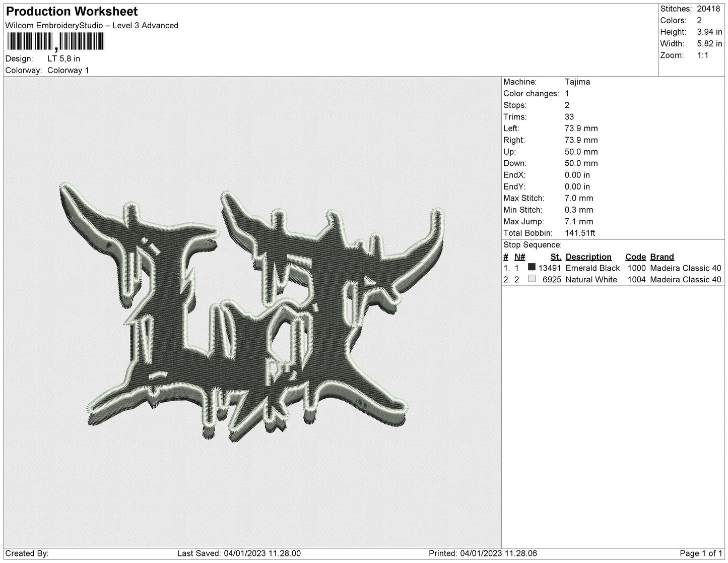Viewport: 728px width, 563px height.
Task: Click the Natural White color swatch
Action: pyautogui.click(x=532, y=279)
